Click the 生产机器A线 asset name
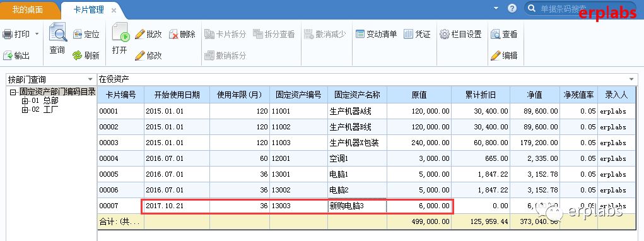 [x=357, y=111]
